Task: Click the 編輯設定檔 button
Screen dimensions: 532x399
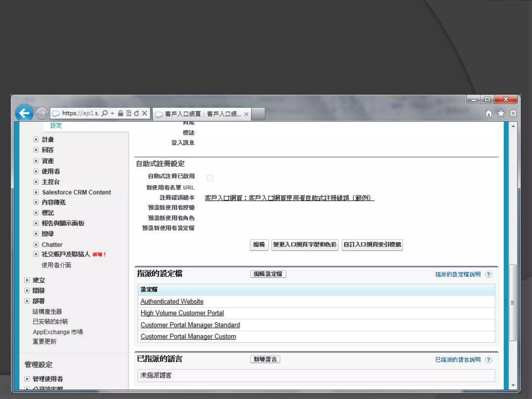Action: (268, 274)
